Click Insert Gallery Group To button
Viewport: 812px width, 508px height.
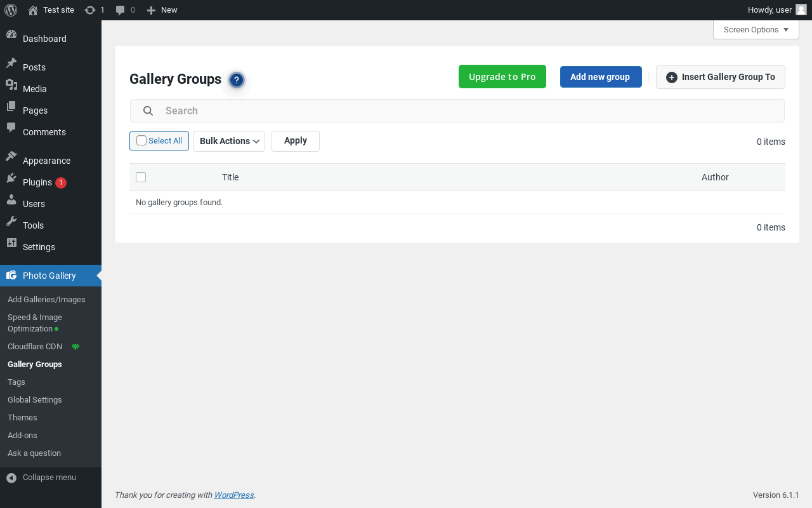point(721,77)
